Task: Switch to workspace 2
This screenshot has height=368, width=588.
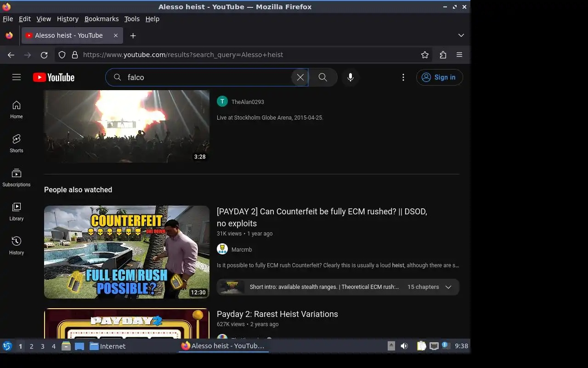Action: 32,346
